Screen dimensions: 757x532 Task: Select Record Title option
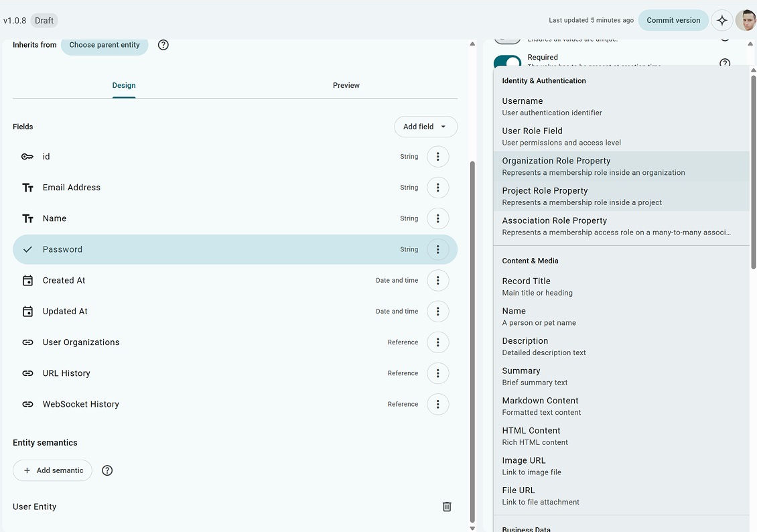pyautogui.click(x=621, y=287)
